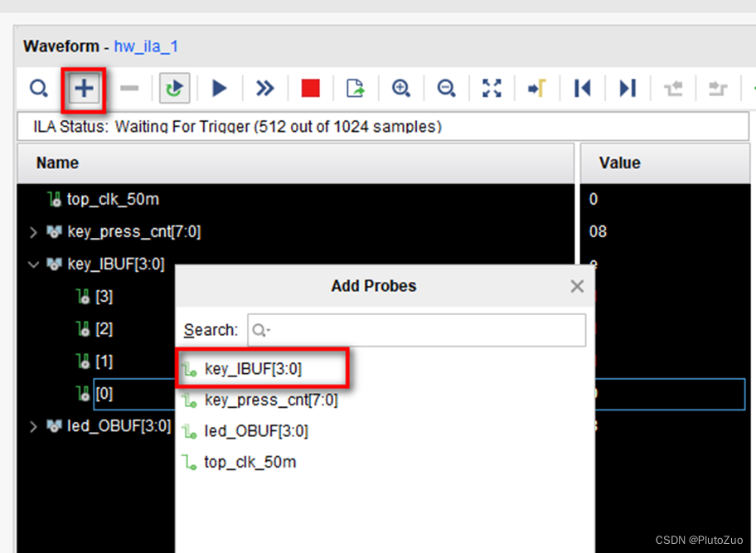
Task: Click the Add probes plus icon
Action: [x=83, y=88]
